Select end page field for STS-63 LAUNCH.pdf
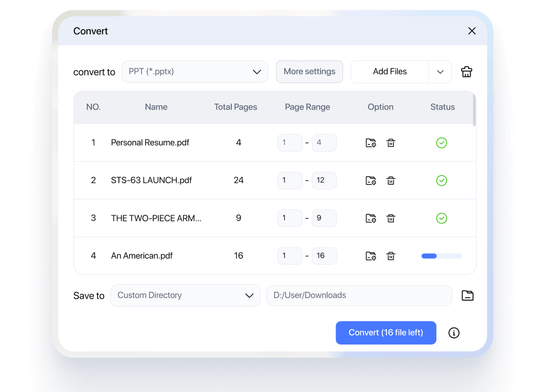 (x=324, y=180)
